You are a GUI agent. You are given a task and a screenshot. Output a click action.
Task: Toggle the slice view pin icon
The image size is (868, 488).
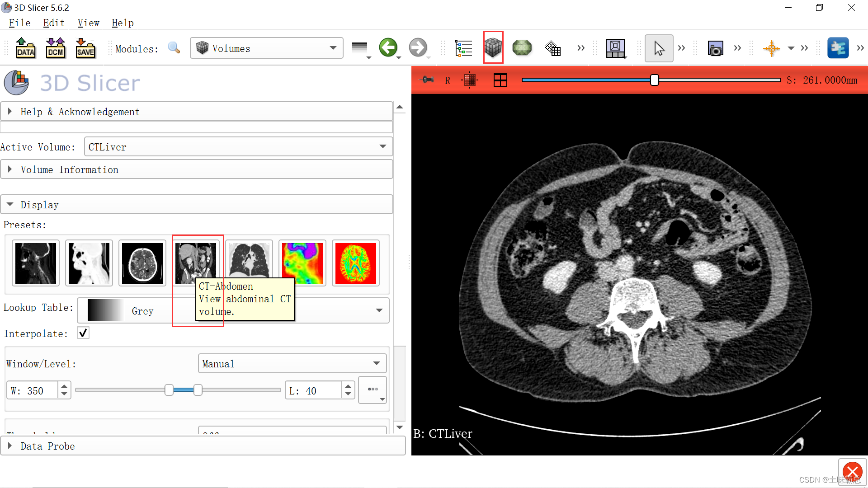[427, 80]
